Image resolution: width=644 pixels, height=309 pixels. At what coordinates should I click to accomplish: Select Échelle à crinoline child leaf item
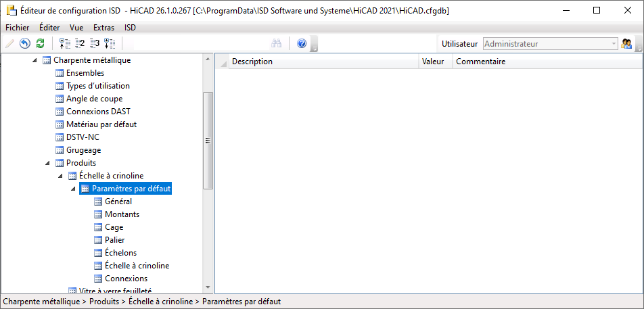pyautogui.click(x=137, y=266)
